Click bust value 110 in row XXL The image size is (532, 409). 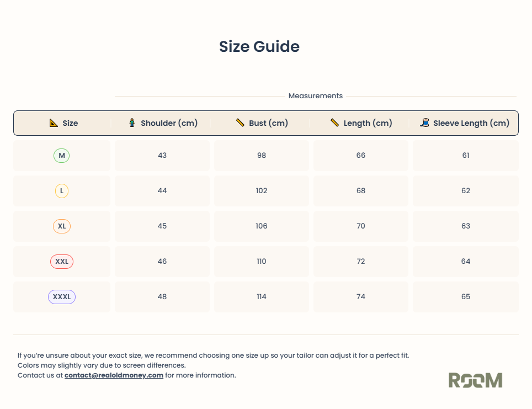pos(262,262)
